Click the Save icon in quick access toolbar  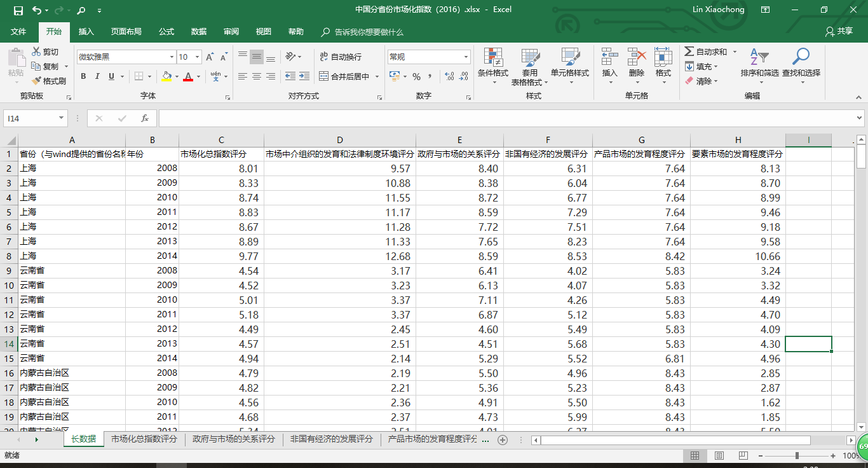(18, 10)
